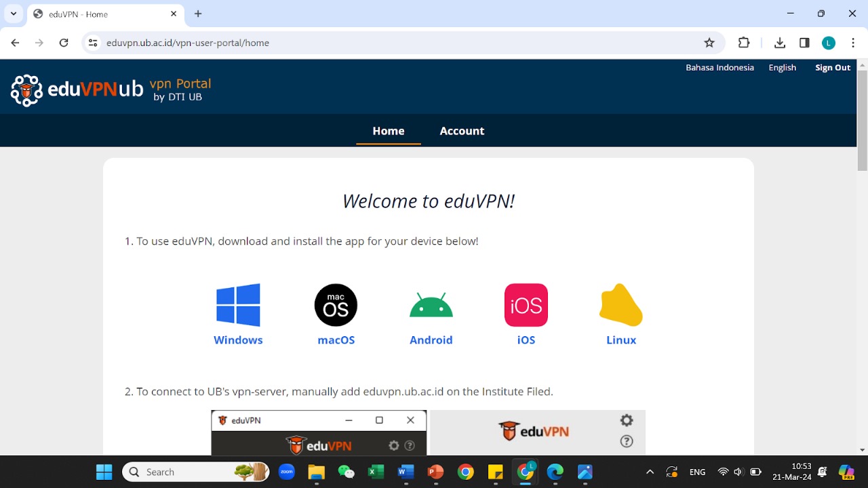Switch language to Bahasa Indonesia

coord(719,67)
